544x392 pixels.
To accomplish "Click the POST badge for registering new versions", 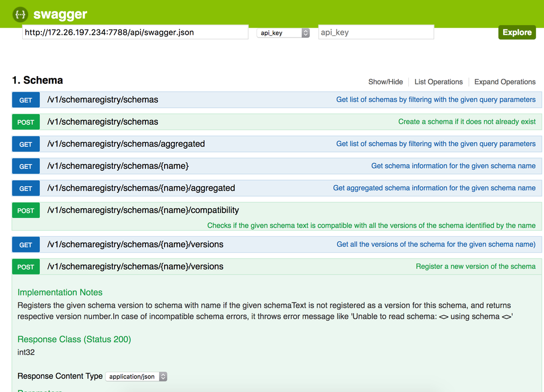I will [25, 266].
